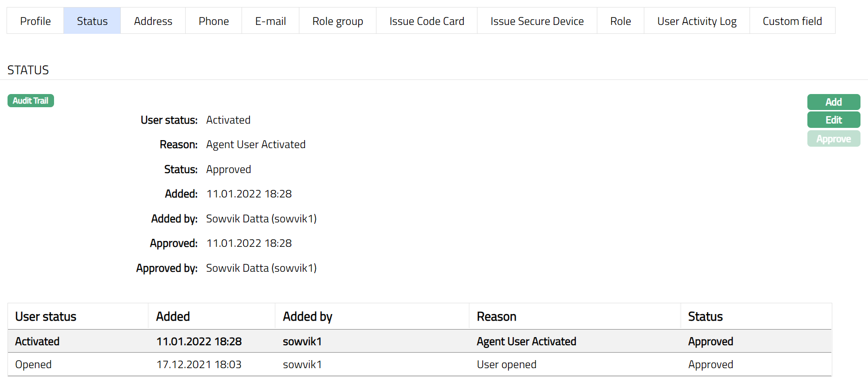The height and width of the screenshot is (386, 868).
Task: Go to the E-mail tab
Action: click(x=270, y=21)
